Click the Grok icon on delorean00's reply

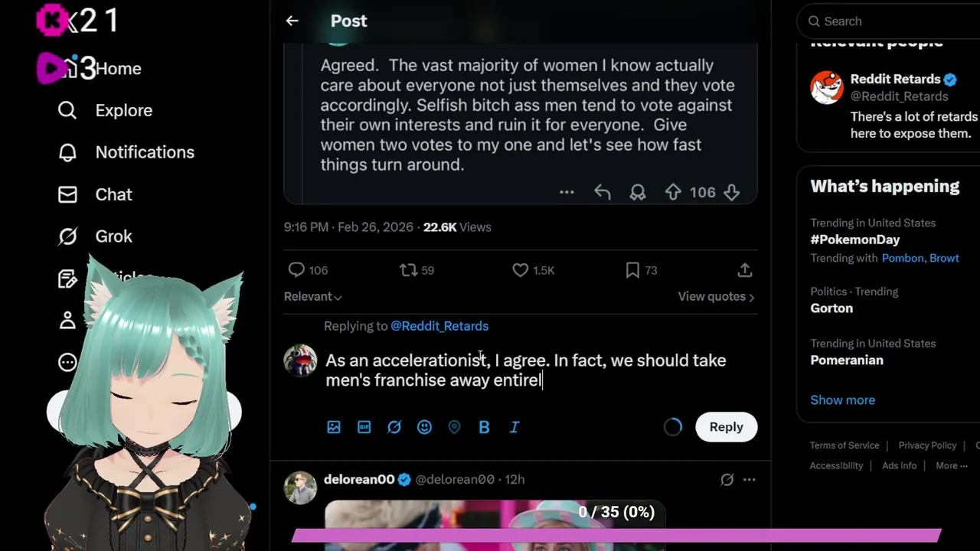tap(727, 480)
